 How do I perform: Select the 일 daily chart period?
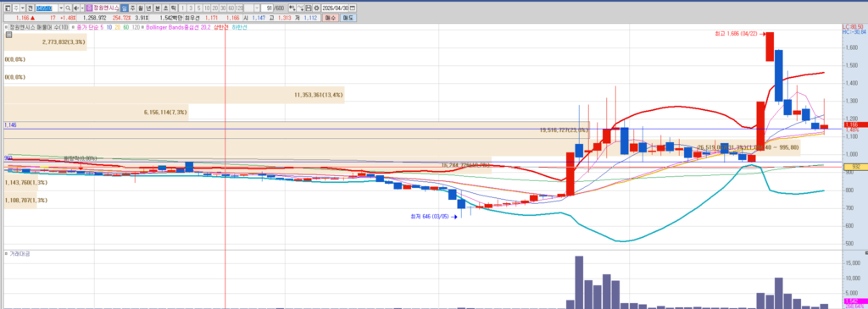[125, 8]
